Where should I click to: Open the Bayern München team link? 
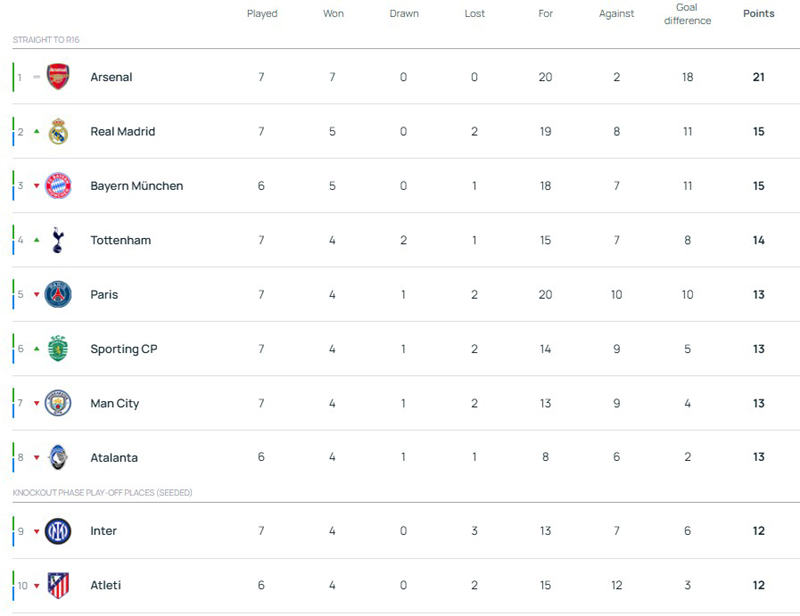point(136,186)
